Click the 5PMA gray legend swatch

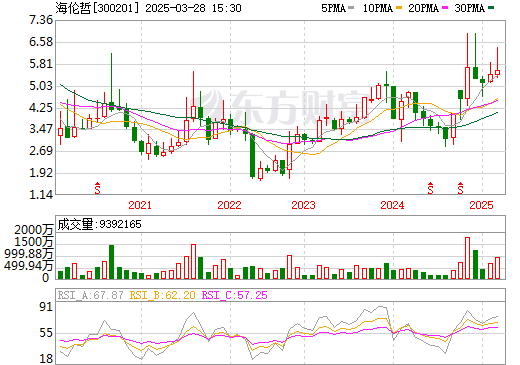pyautogui.click(x=351, y=8)
